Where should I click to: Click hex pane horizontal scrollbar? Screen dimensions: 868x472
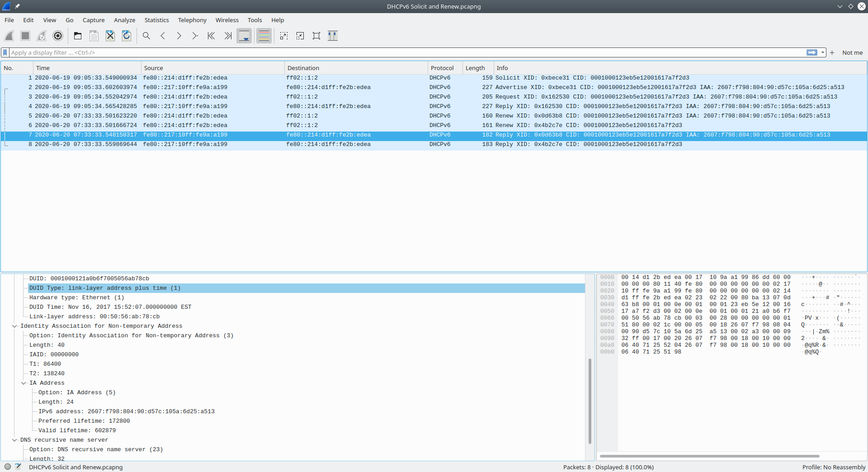coord(709,456)
